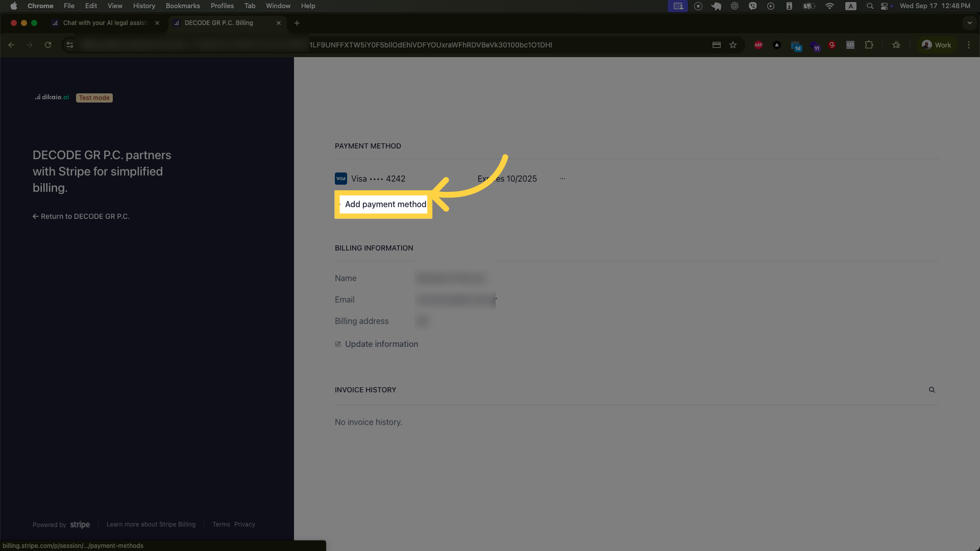
Task: Click the Visa card brand icon
Action: 340,179
